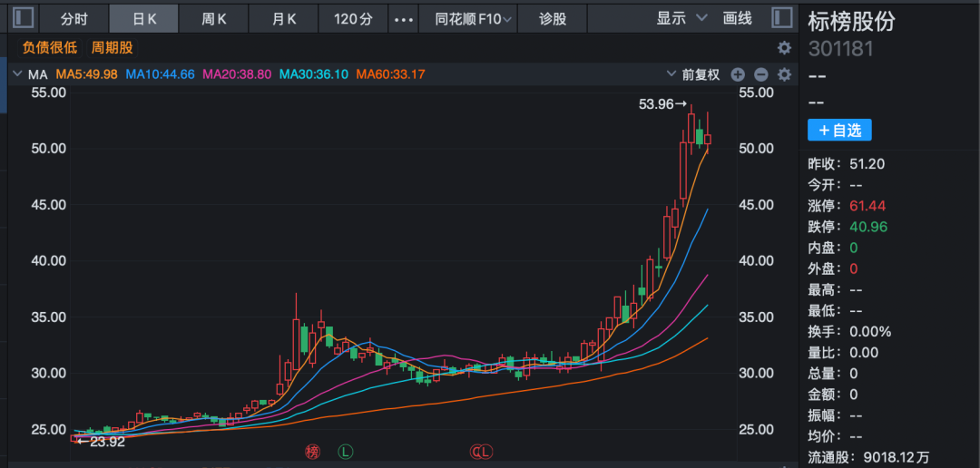
Task: Click the minus zoom-out chart icon
Action: tap(761, 74)
